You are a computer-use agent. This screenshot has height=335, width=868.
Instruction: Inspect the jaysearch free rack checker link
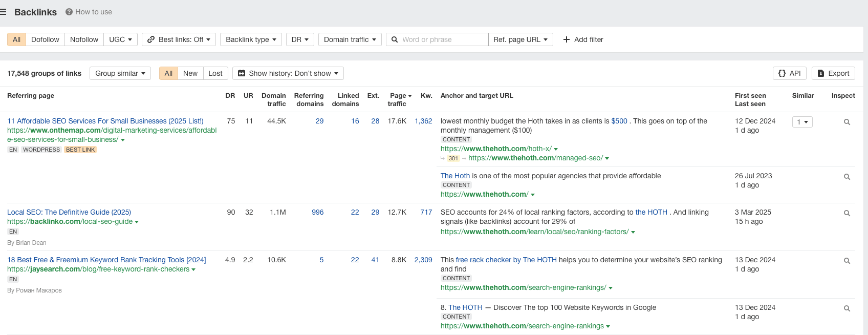pyautogui.click(x=847, y=261)
